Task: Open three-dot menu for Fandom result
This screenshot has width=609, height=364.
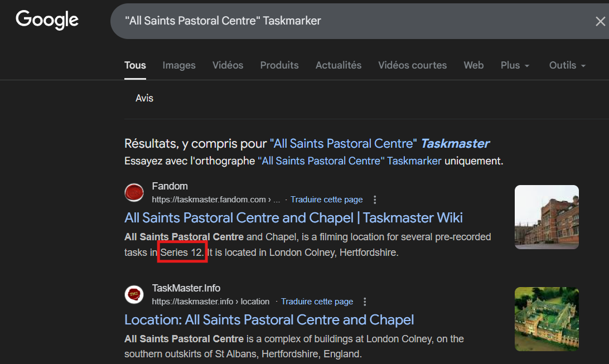Action: tap(375, 200)
